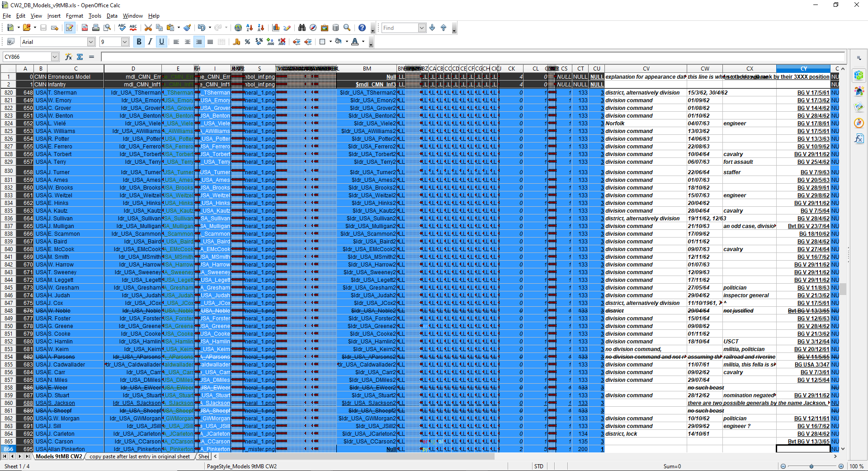Toggle bold formatting
868x471 pixels.
(x=139, y=42)
